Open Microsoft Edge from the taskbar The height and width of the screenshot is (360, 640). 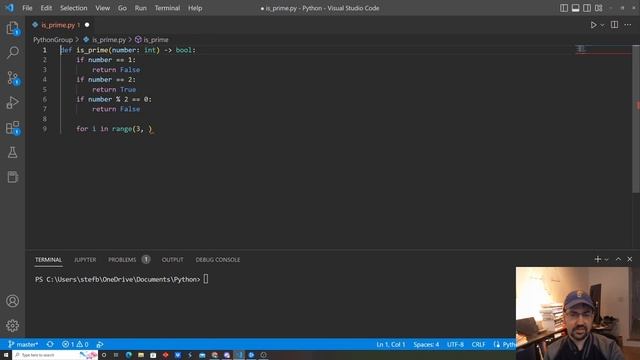click(129, 355)
